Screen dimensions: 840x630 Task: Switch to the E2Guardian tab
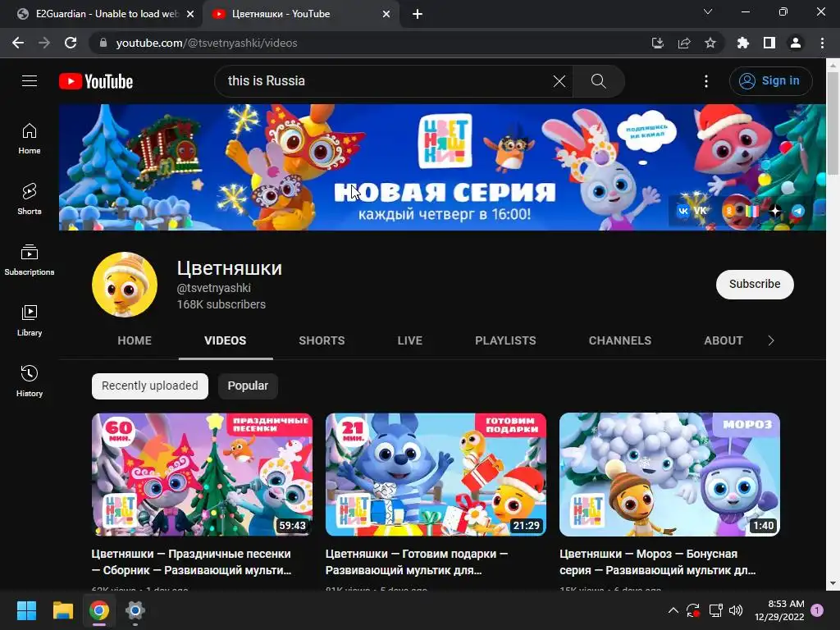pyautogui.click(x=102, y=14)
